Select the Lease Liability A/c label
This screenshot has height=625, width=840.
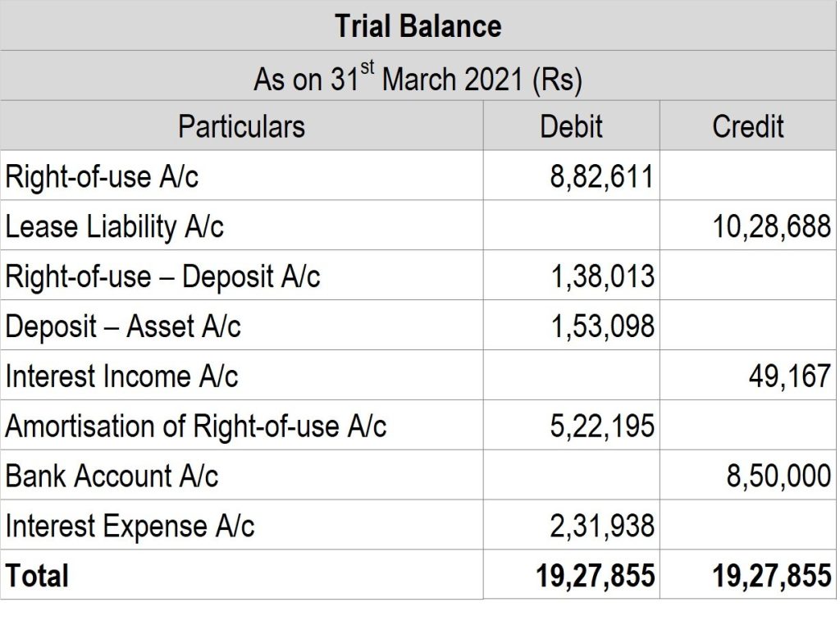click(x=114, y=226)
